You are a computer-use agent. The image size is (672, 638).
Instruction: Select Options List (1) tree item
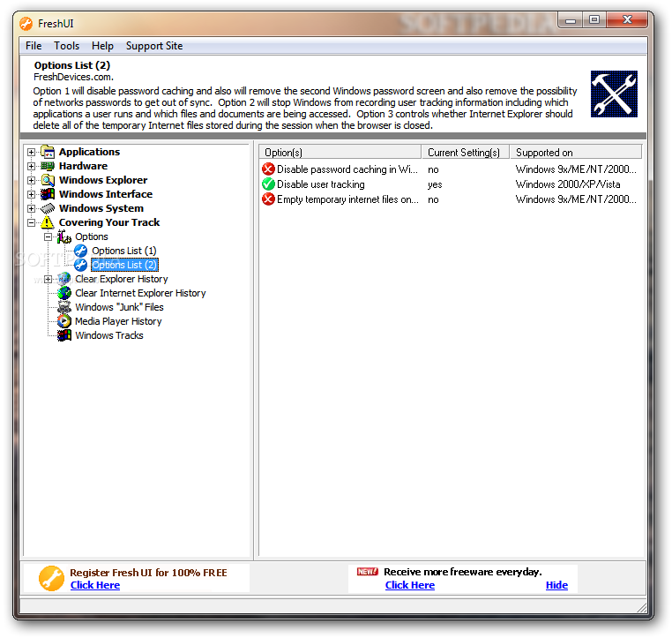coord(124,251)
